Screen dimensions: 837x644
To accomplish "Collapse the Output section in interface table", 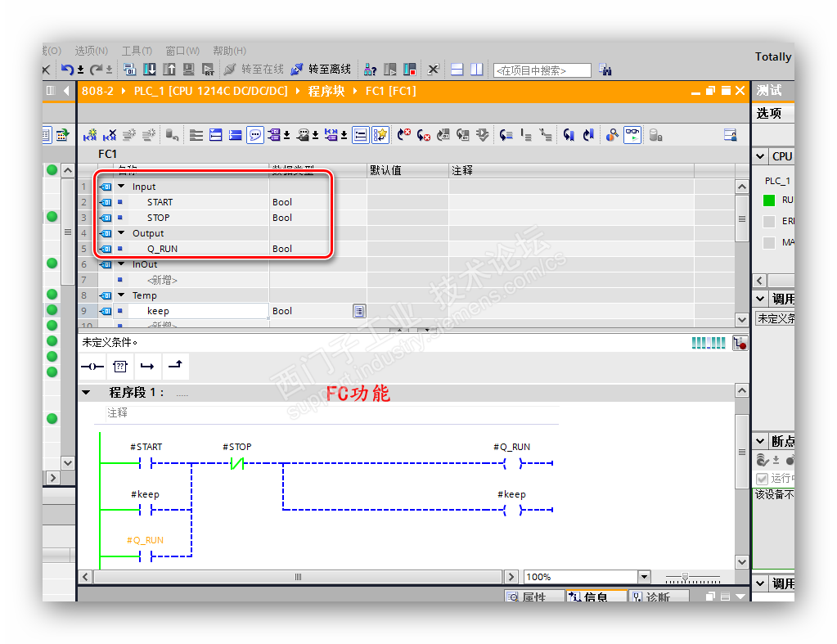I will (121, 233).
